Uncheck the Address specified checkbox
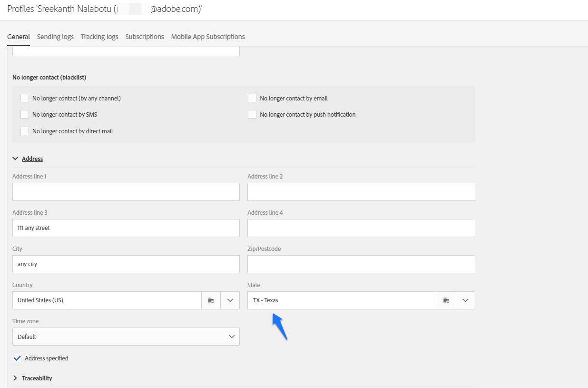588x388 pixels. click(18, 358)
